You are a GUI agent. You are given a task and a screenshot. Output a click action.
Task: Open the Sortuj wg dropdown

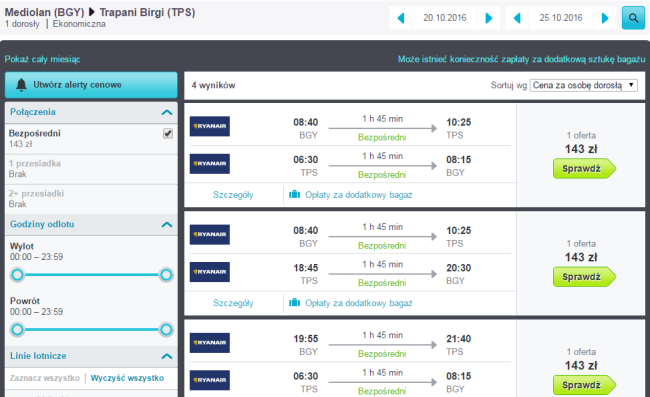[x=583, y=85]
